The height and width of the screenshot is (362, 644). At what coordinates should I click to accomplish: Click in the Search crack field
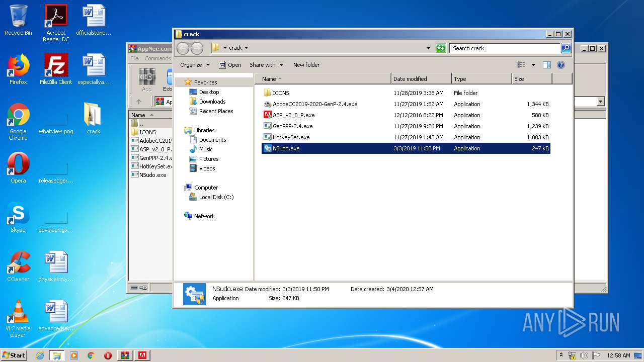click(x=505, y=48)
